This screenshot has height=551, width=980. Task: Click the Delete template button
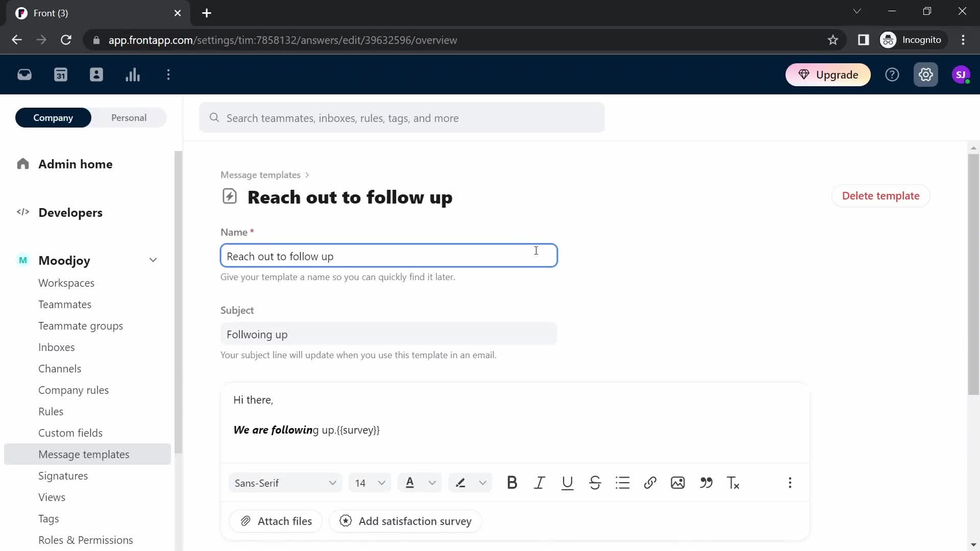(x=880, y=196)
